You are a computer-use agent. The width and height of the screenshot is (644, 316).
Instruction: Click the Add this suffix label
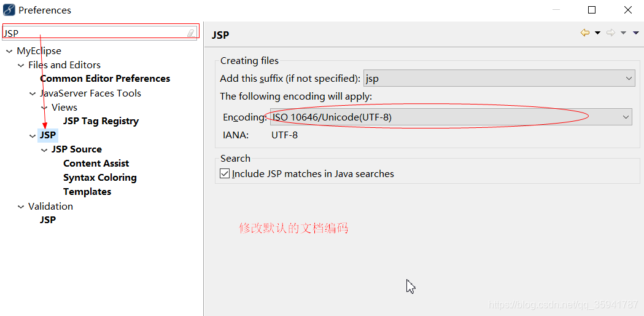290,79
